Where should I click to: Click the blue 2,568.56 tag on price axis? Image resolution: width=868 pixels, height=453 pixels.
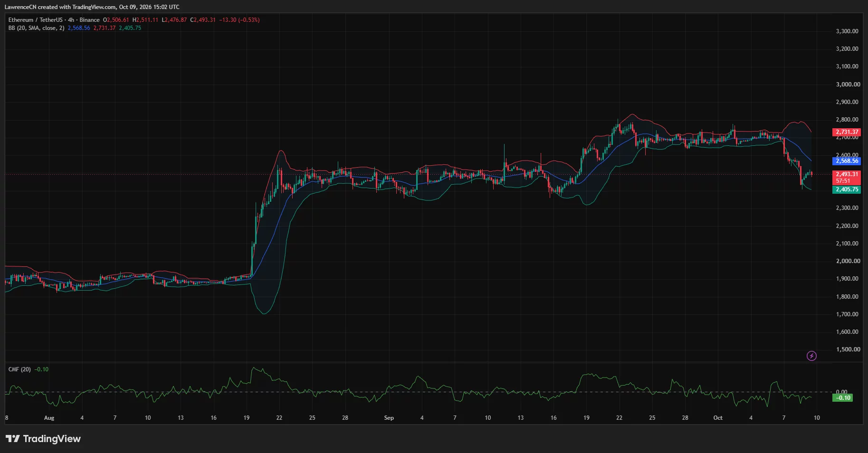tap(847, 161)
